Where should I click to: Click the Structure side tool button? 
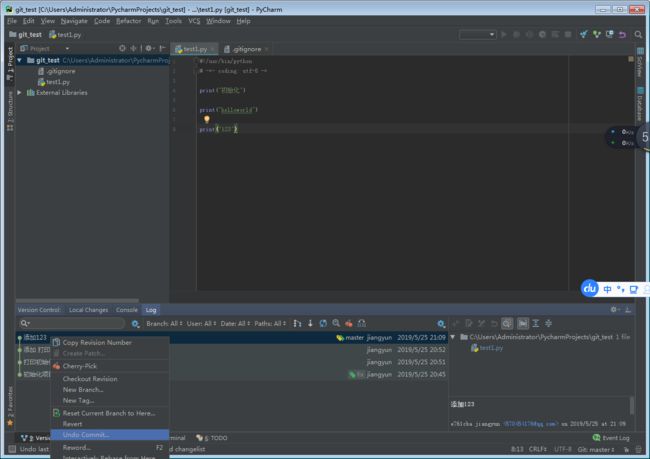[x=10, y=111]
